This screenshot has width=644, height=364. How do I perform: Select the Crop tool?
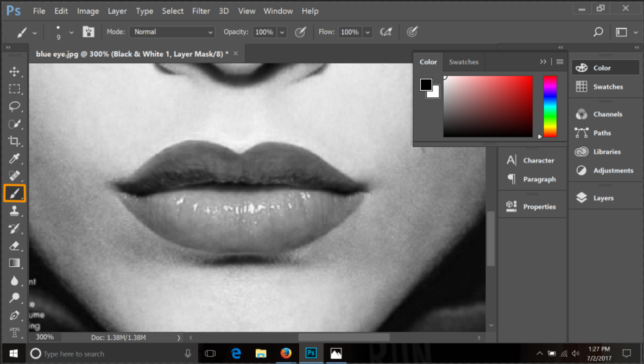coord(15,141)
